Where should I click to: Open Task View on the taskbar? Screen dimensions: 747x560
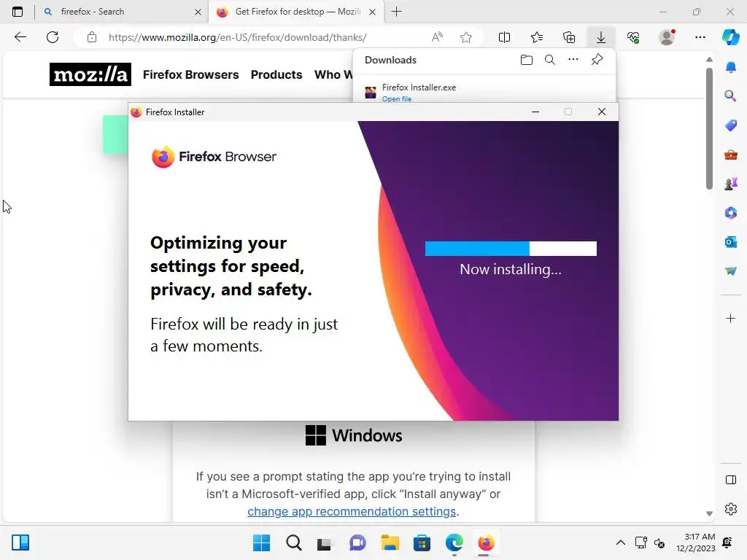pyautogui.click(x=325, y=542)
